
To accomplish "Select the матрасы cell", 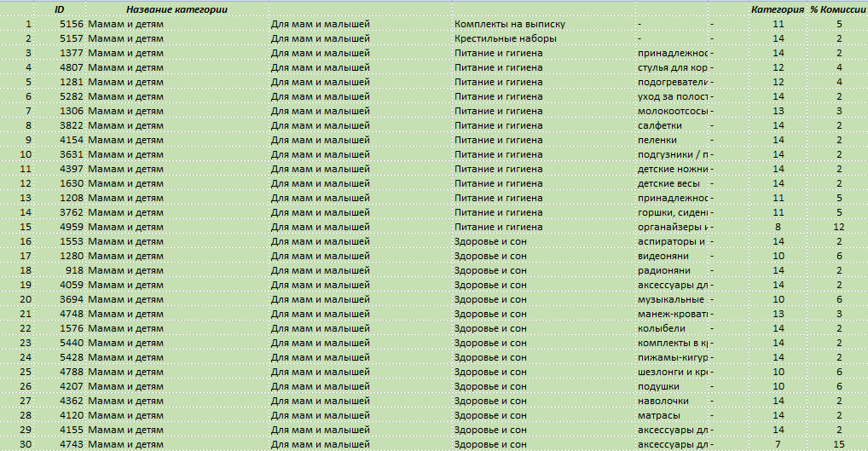I will [x=672, y=415].
